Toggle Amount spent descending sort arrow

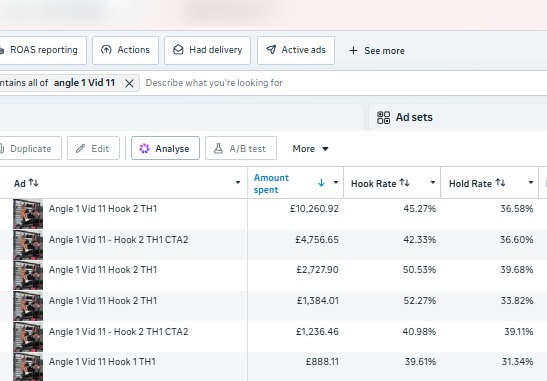pyautogui.click(x=321, y=182)
